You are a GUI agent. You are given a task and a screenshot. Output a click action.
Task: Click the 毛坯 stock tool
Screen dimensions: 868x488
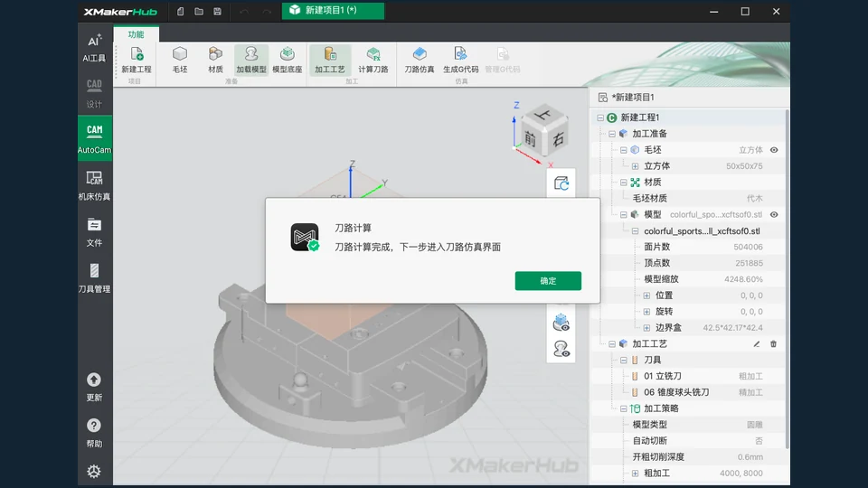pyautogui.click(x=180, y=61)
